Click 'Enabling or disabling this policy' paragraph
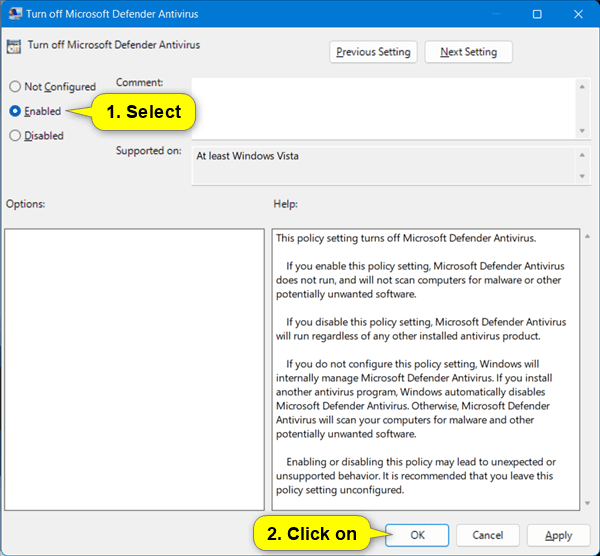The height and width of the screenshot is (556, 600). click(416, 476)
